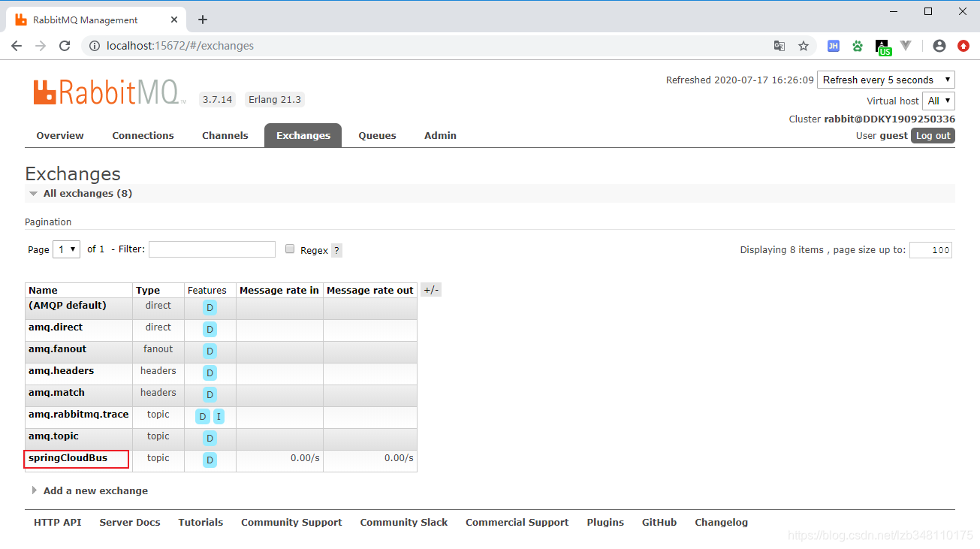980x549 pixels.
Task: Switch to the Connections tab
Action: coord(143,135)
